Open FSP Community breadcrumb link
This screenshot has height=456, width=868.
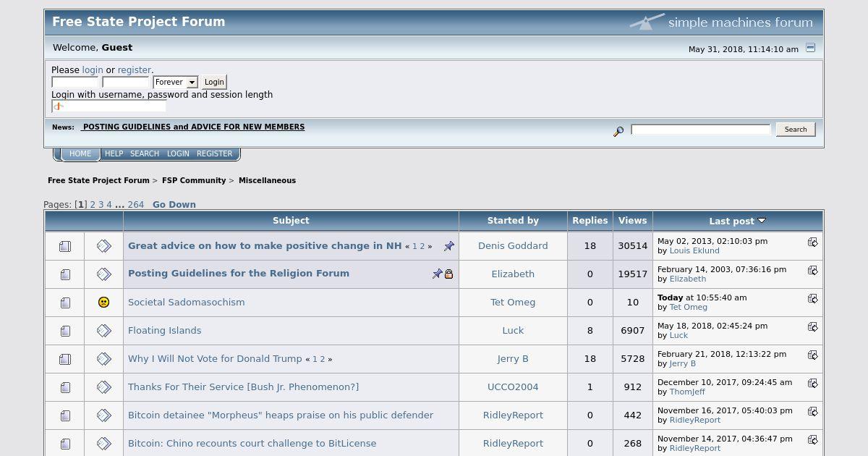(x=194, y=181)
